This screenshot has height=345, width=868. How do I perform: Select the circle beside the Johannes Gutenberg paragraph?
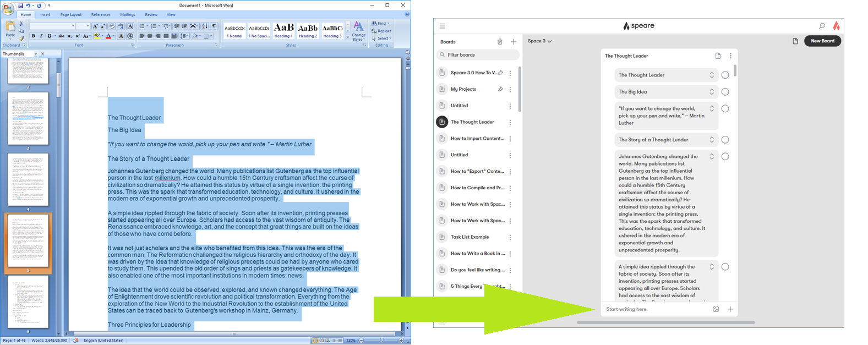click(x=725, y=156)
